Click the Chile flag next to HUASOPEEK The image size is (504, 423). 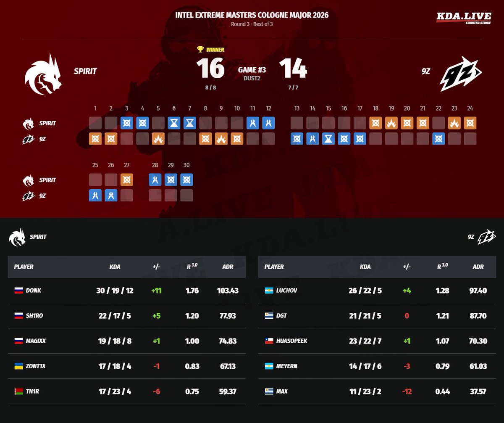click(269, 341)
